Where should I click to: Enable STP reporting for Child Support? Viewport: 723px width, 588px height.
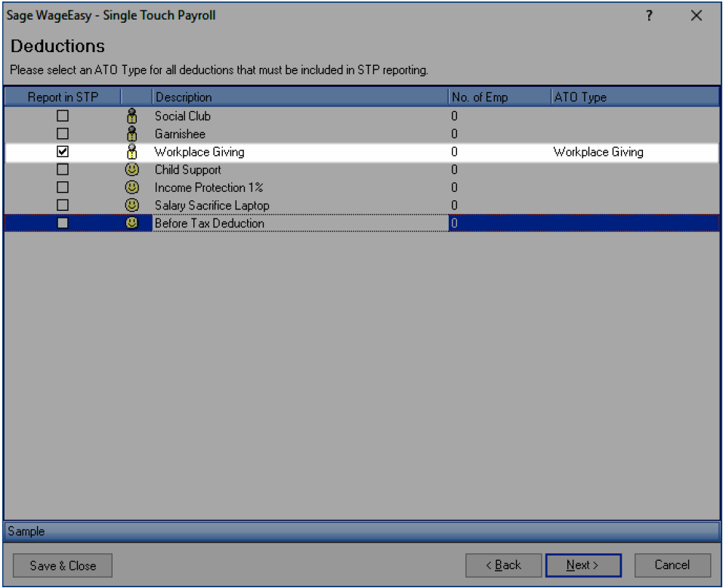click(63, 170)
